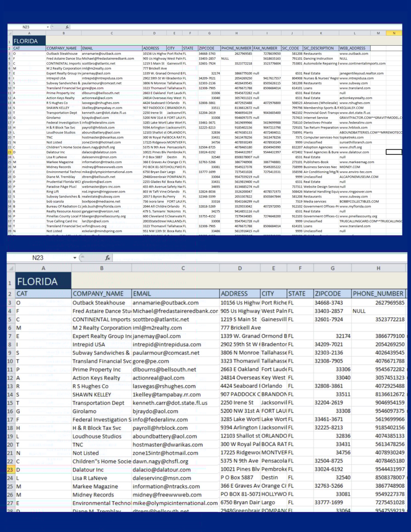
Task: Click the large FLORIDA title cell in the enlarged view
Action: pyautogui.click(x=43, y=281)
